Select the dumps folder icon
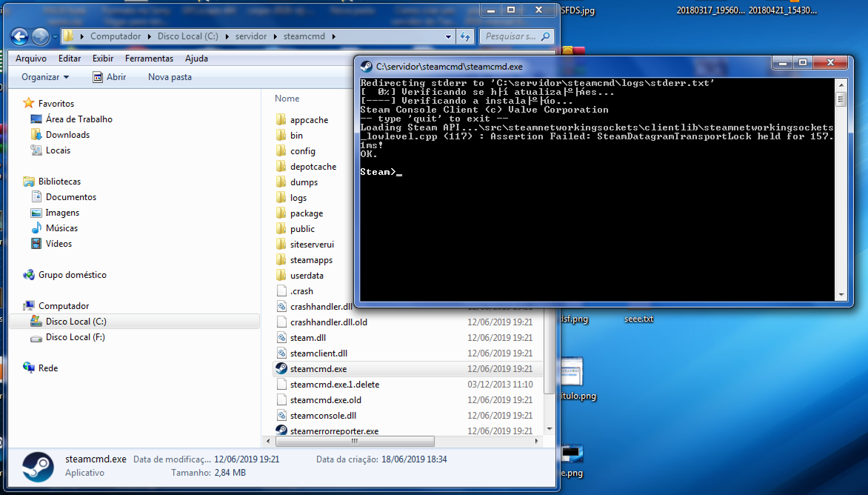The image size is (868, 495). coord(281,182)
